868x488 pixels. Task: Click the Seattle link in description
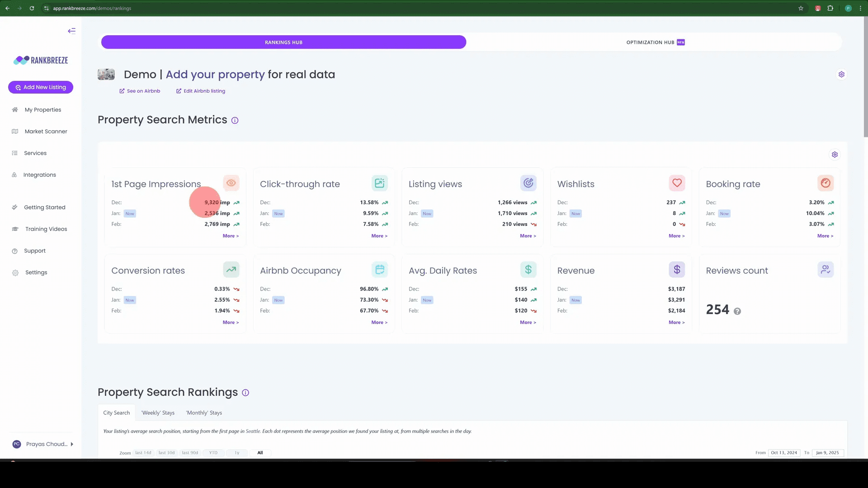pyautogui.click(x=253, y=431)
